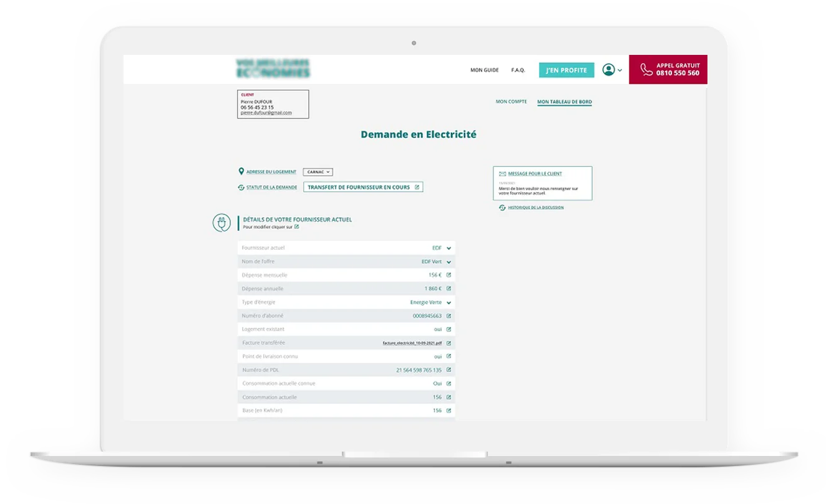826x504 pixels.
Task: Click the edit icon in status box
Action: 417,187
